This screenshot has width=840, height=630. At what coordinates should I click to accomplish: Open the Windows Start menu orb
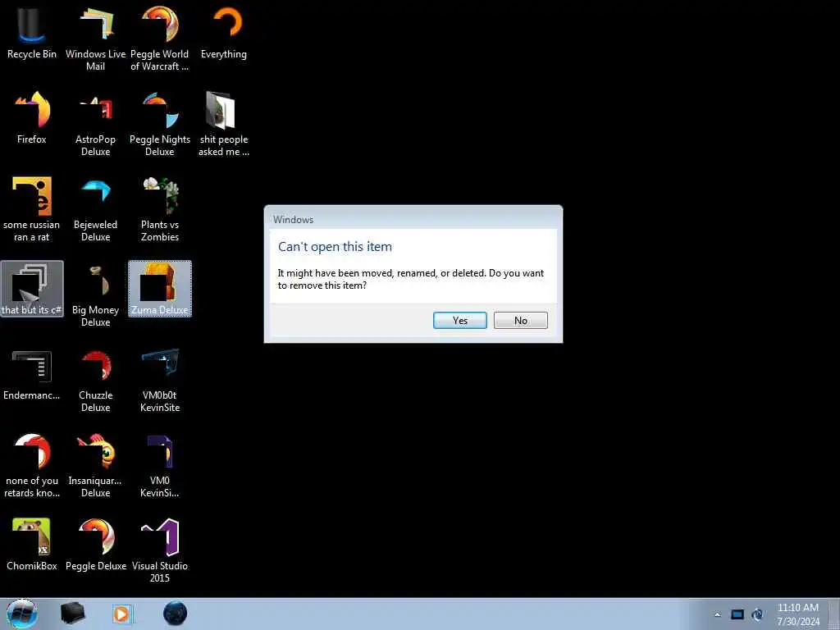pyautogui.click(x=22, y=614)
